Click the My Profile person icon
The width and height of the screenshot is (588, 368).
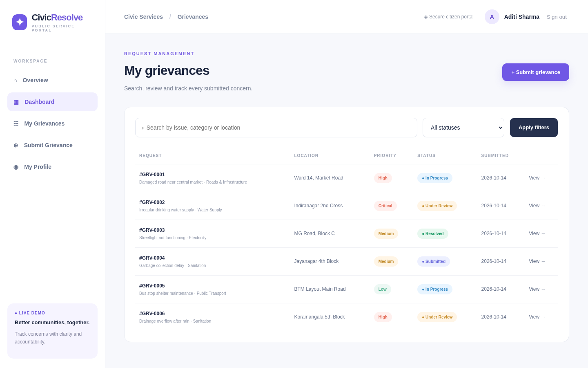pyautogui.click(x=16, y=167)
